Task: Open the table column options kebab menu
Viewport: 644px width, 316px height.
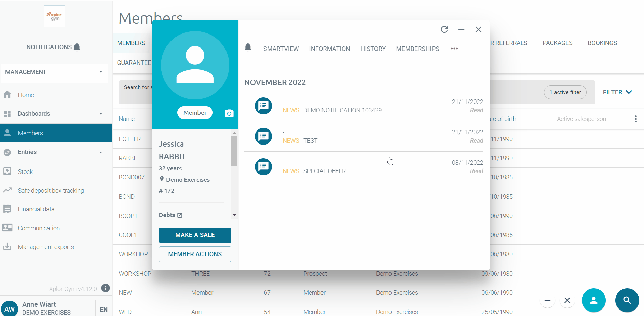Action: 635,119
